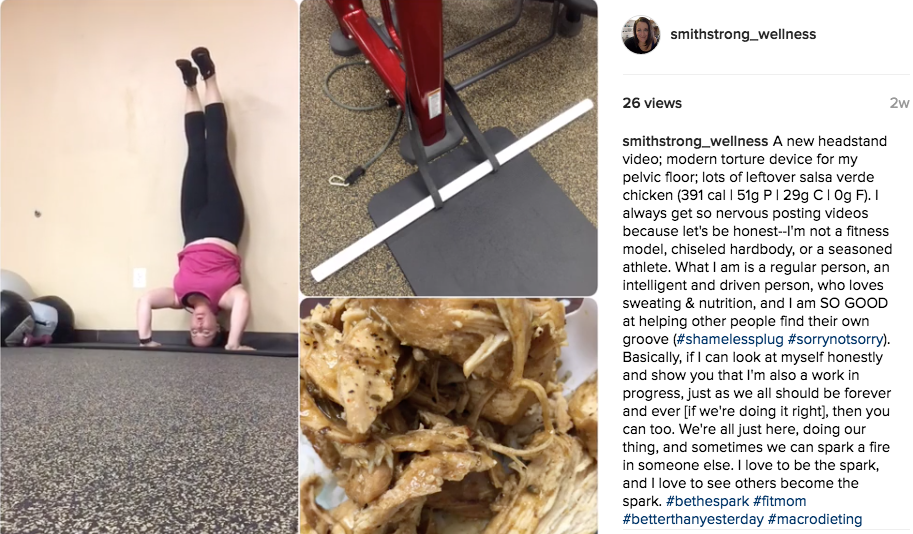913x534 pixels.
Task: Open the smithstrong_wellness profile avatar
Action: click(x=640, y=34)
